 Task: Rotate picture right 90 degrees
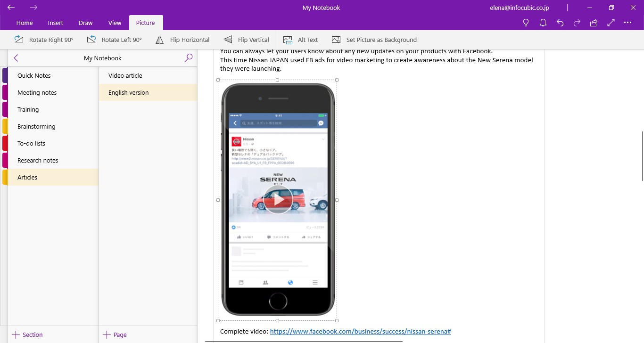pyautogui.click(x=44, y=40)
